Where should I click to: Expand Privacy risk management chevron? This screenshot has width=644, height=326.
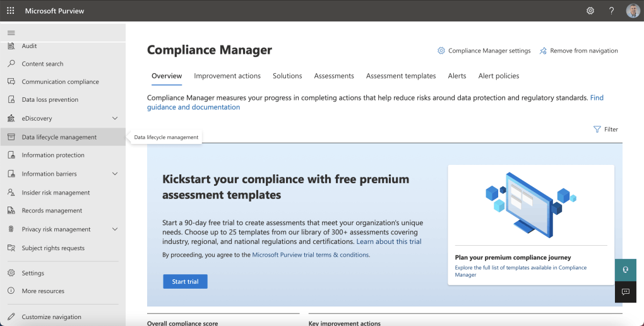(x=115, y=229)
